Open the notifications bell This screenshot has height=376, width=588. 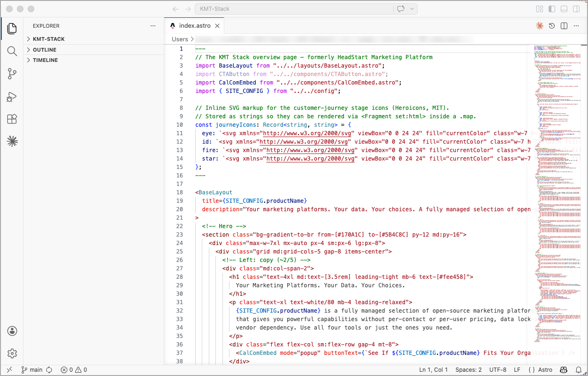point(577,370)
